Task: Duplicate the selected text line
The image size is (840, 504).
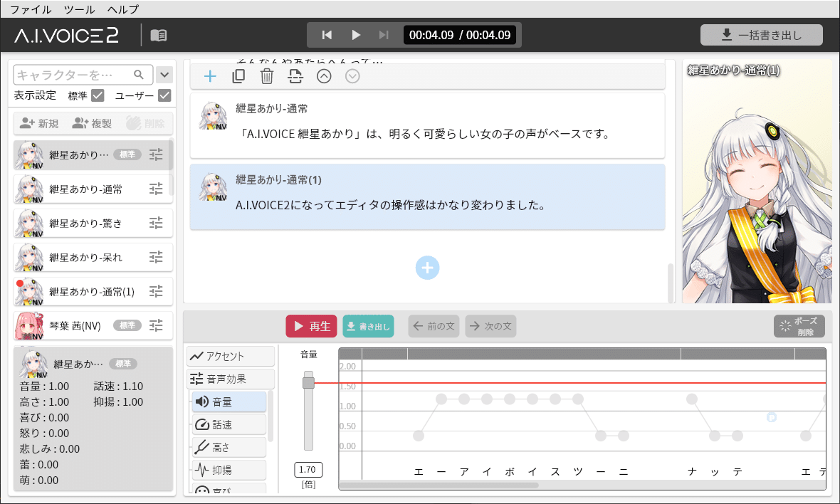Action: [x=238, y=75]
